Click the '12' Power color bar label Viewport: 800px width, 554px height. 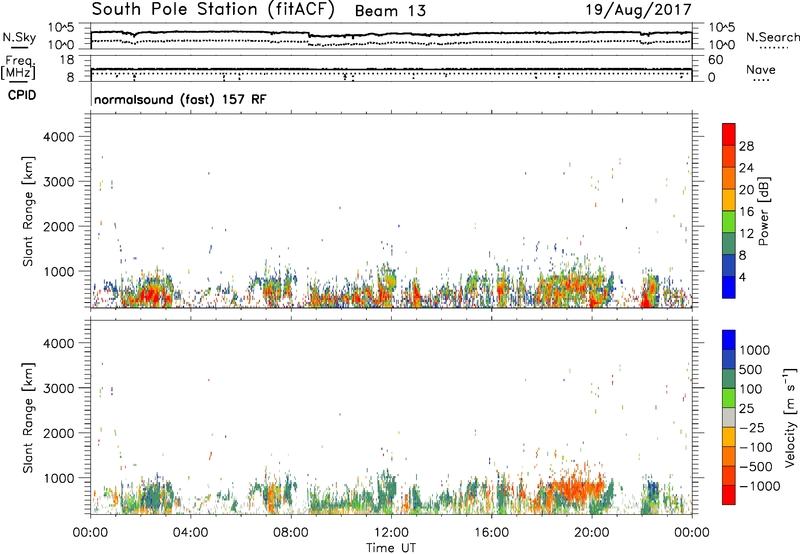click(746, 234)
